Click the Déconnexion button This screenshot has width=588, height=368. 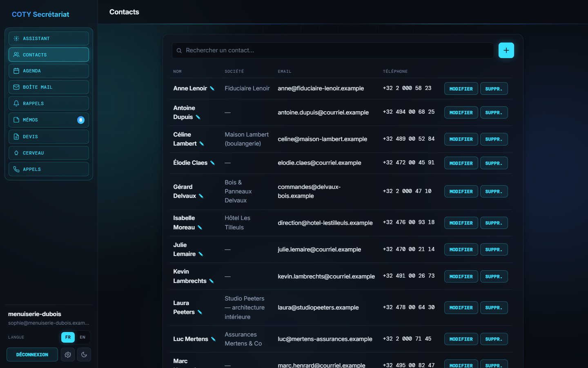32,355
